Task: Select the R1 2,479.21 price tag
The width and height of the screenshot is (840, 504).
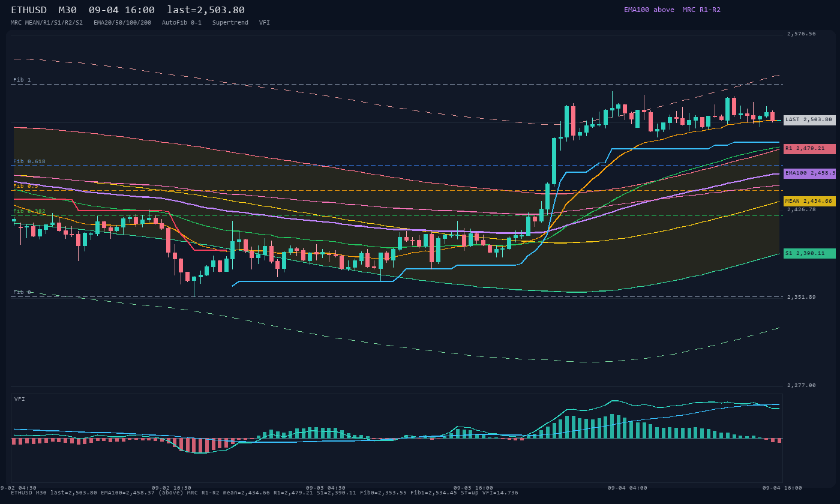Action: point(809,149)
